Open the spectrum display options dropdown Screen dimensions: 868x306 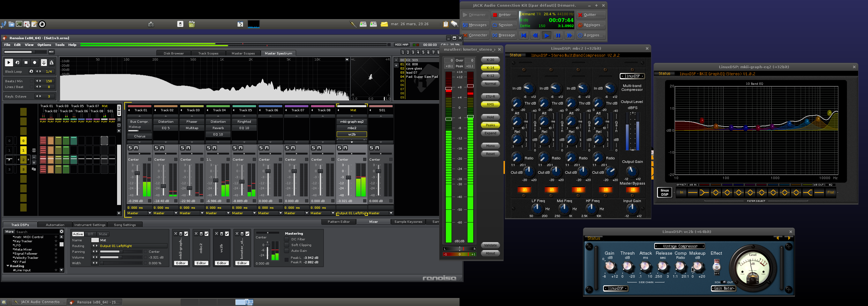[347, 60]
